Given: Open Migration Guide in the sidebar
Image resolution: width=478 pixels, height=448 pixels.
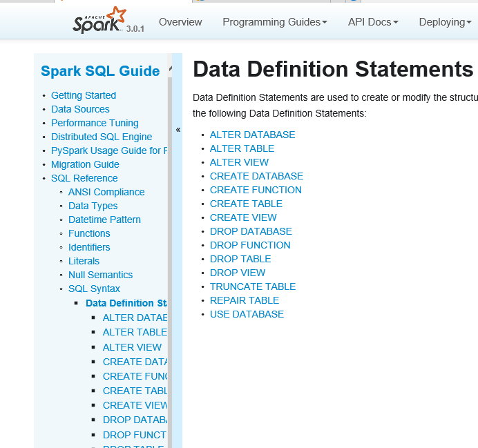Looking at the screenshot, I should tap(85, 164).
